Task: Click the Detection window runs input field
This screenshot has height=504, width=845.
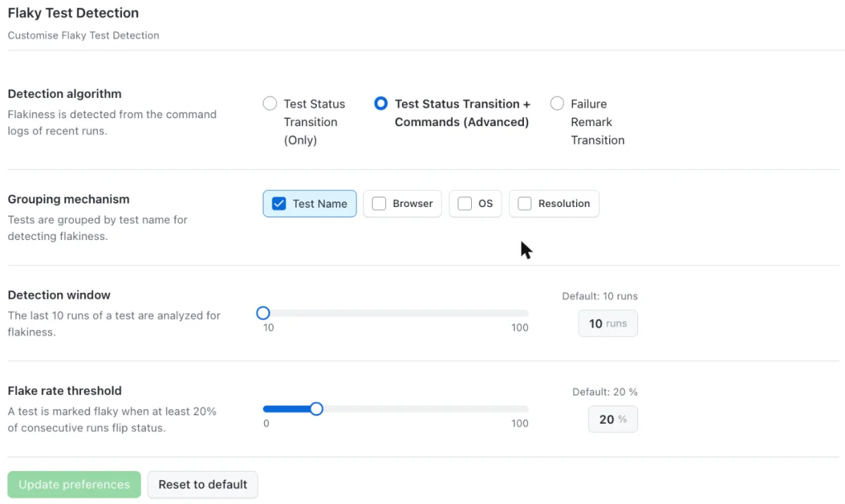Action: tap(608, 324)
